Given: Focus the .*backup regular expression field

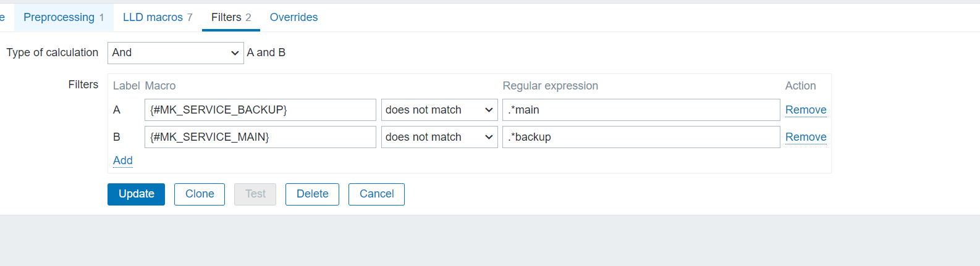Looking at the screenshot, I should click(x=641, y=137).
